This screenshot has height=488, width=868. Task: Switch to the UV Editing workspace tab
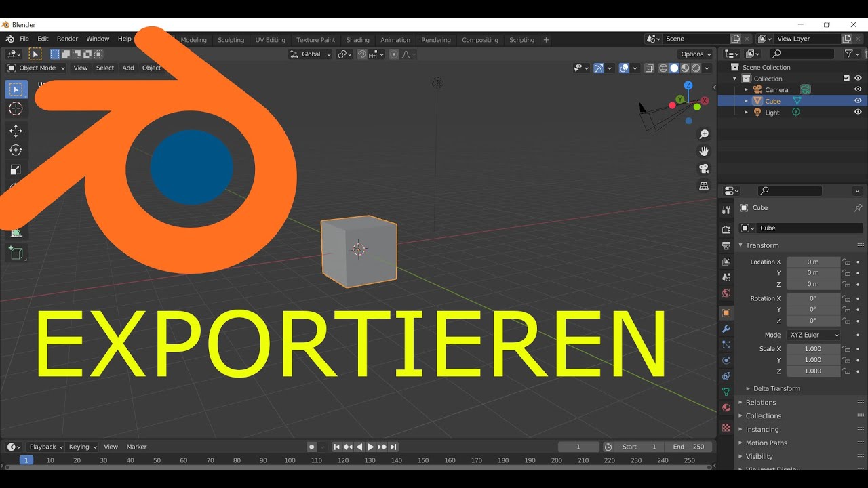[x=270, y=40]
